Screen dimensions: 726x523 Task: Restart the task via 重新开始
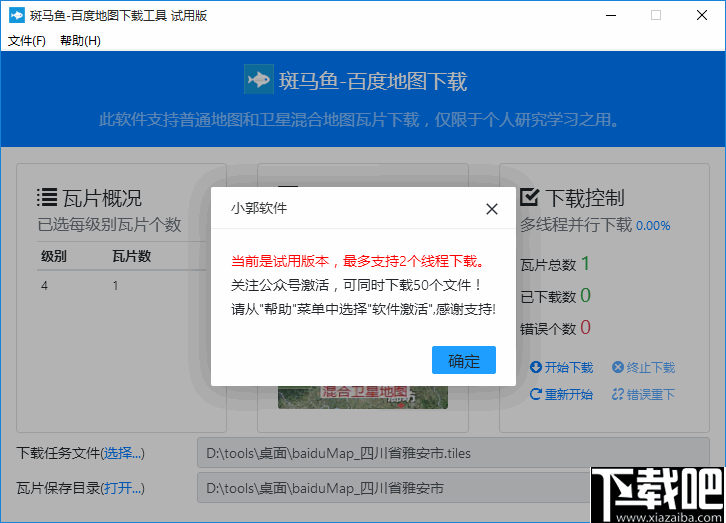click(x=561, y=394)
